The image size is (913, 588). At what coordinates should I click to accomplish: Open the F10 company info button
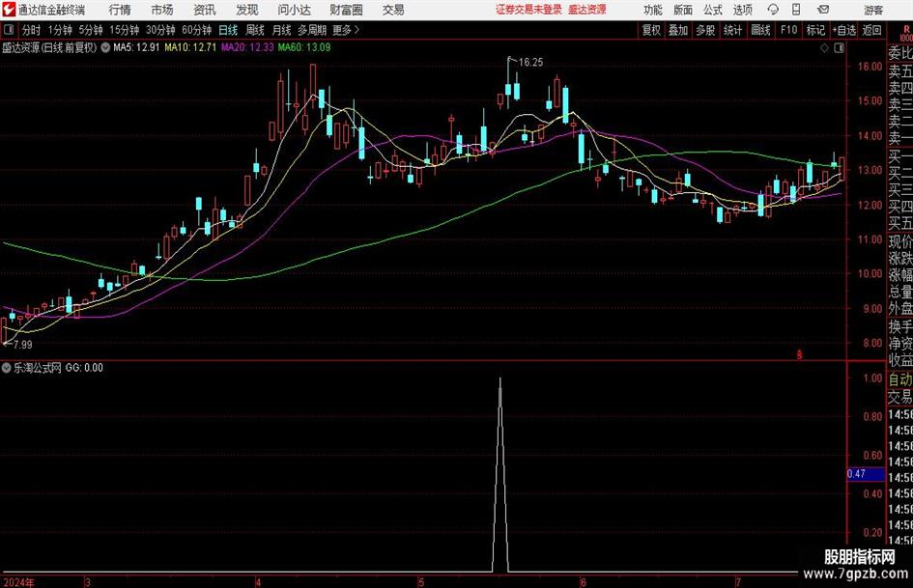click(x=788, y=30)
